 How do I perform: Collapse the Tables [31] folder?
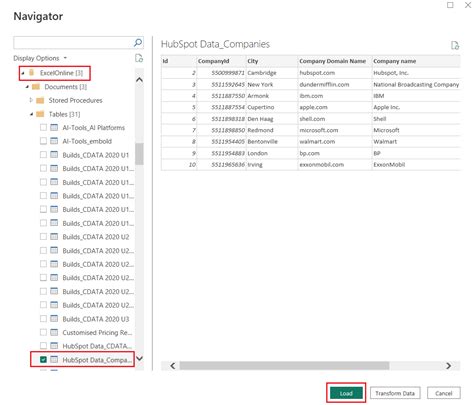(31, 114)
